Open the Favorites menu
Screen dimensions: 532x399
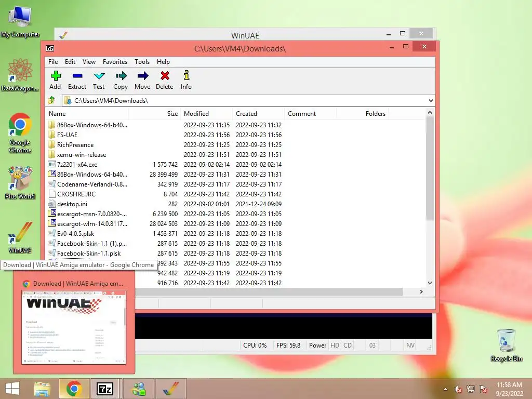115,62
